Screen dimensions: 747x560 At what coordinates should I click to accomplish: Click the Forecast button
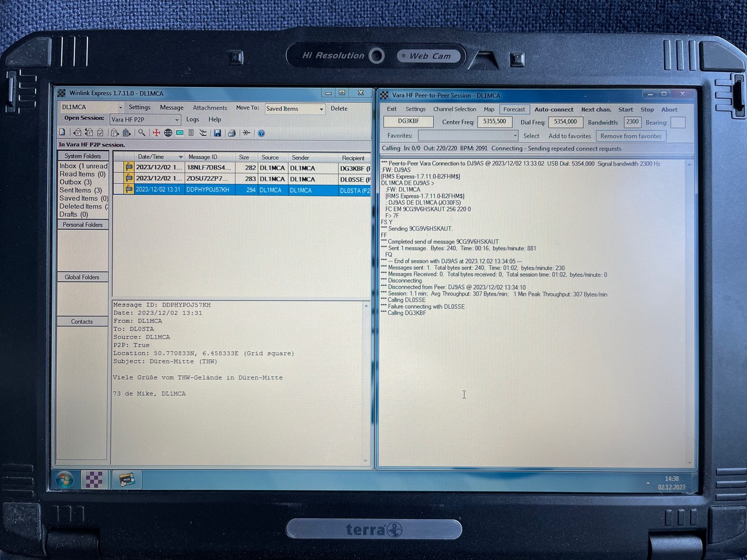pyautogui.click(x=514, y=109)
